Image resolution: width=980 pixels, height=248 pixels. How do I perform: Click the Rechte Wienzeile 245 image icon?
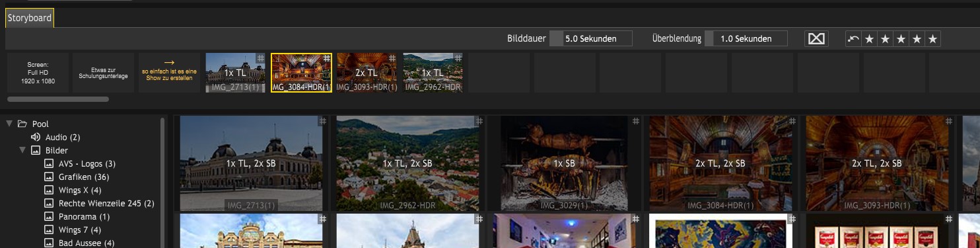[48, 203]
